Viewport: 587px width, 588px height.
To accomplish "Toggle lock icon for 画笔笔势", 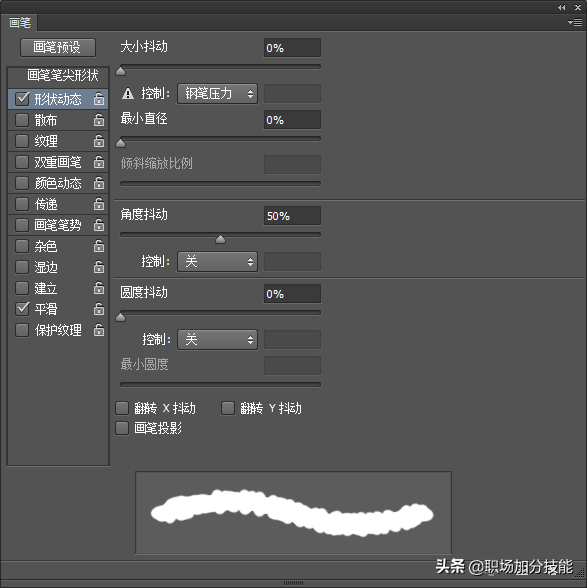I will coord(99,225).
